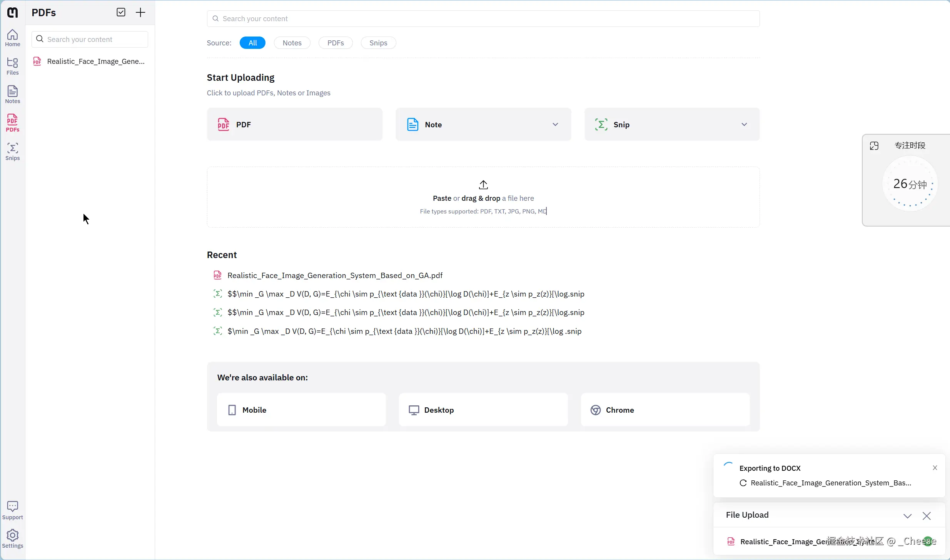Open Support chat icon
This screenshot has width=950, height=560.
point(12,510)
